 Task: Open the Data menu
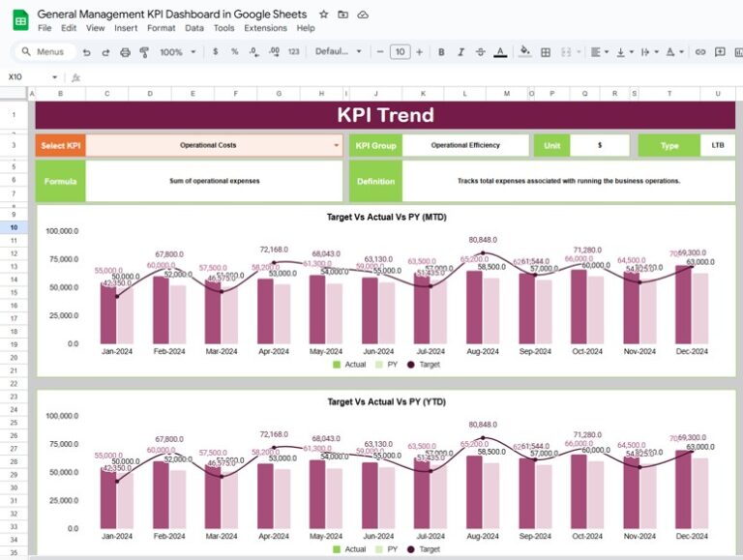(x=194, y=28)
